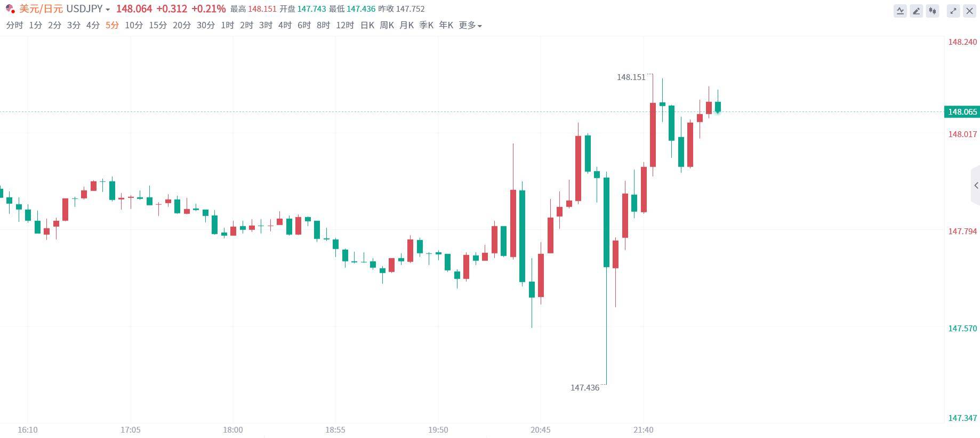
Task: Select the 年K yearly timeframe
Action: [446, 25]
